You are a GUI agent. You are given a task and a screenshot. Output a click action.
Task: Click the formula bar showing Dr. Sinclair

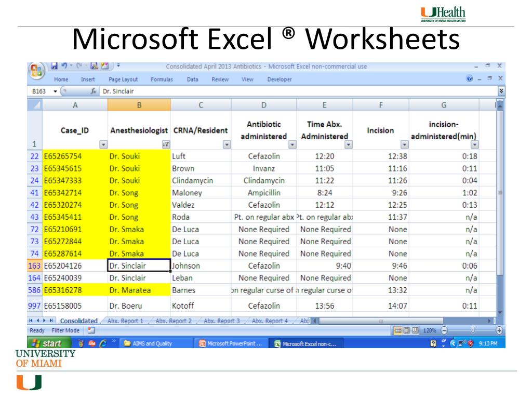tap(299, 91)
